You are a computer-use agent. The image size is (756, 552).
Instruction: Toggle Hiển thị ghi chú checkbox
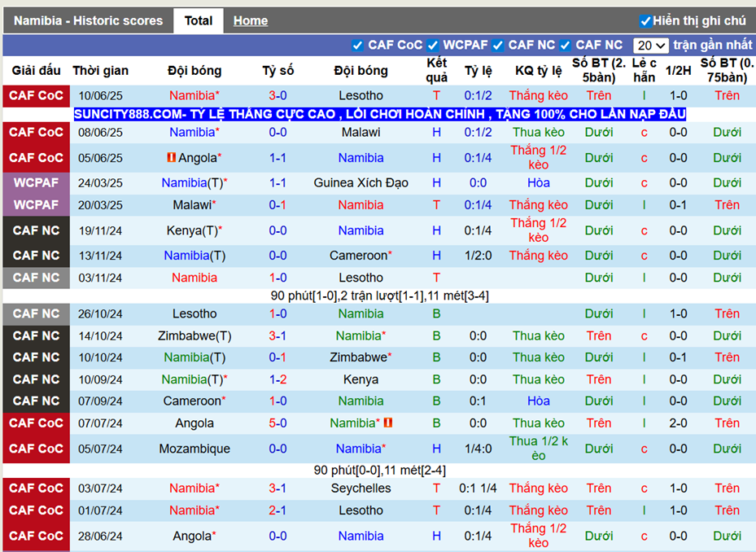(645, 21)
